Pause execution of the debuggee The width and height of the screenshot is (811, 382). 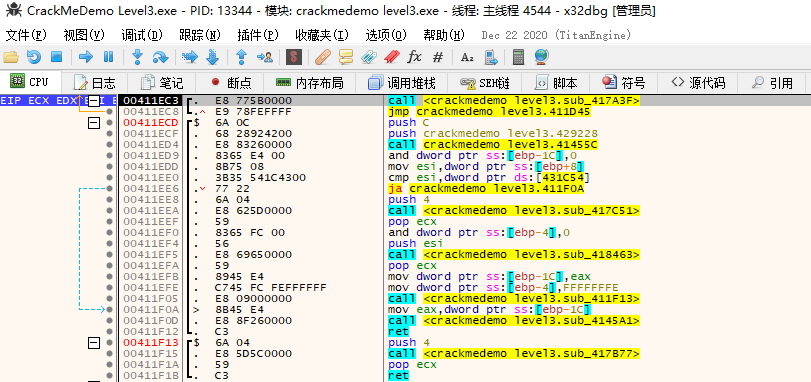[108, 57]
